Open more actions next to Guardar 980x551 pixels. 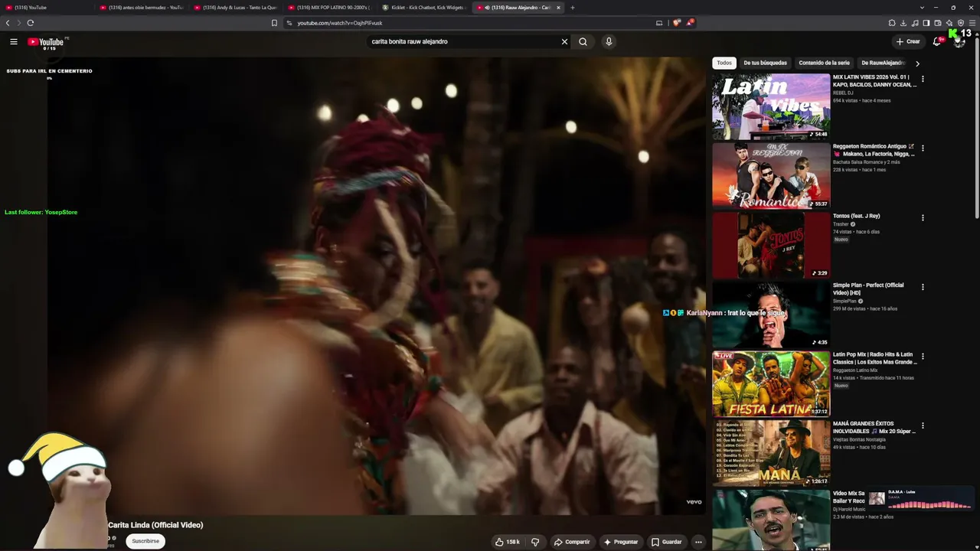pyautogui.click(x=698, y=542)
